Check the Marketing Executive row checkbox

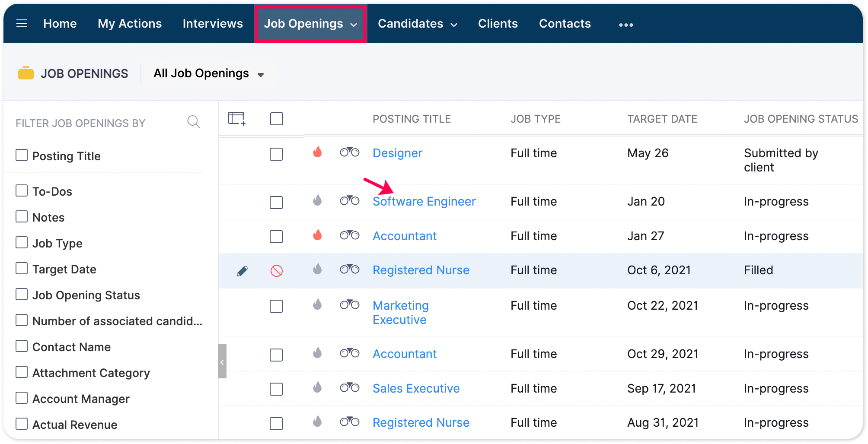point(276,306)
